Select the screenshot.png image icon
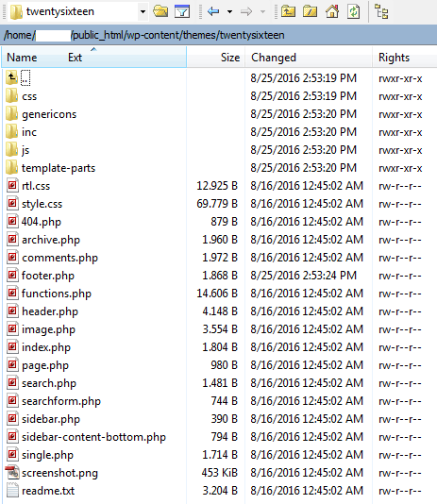 pyautogui.click(x=12, y=473)
